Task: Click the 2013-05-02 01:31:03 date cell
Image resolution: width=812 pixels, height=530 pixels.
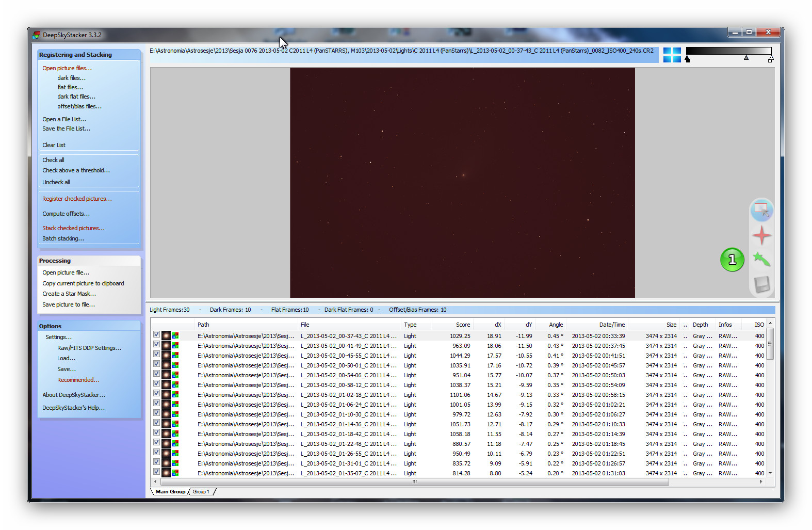Action: pyautogui.click(x=598, y=473)
